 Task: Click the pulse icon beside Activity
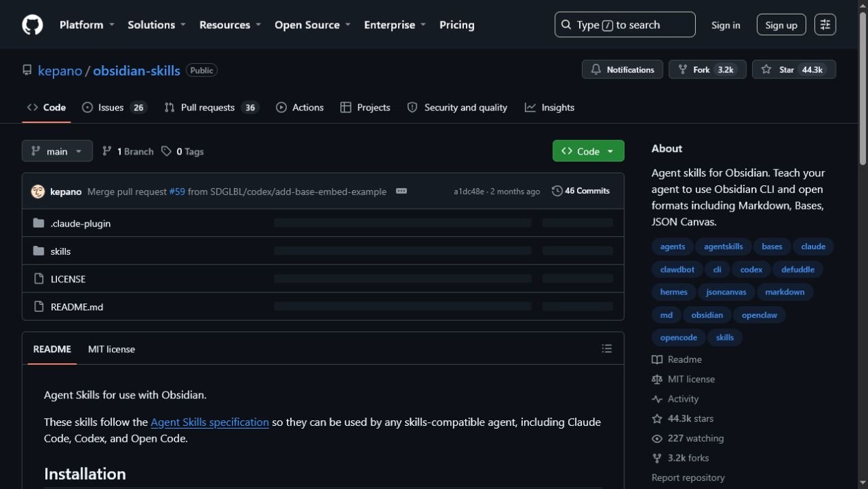click(657, 399)
